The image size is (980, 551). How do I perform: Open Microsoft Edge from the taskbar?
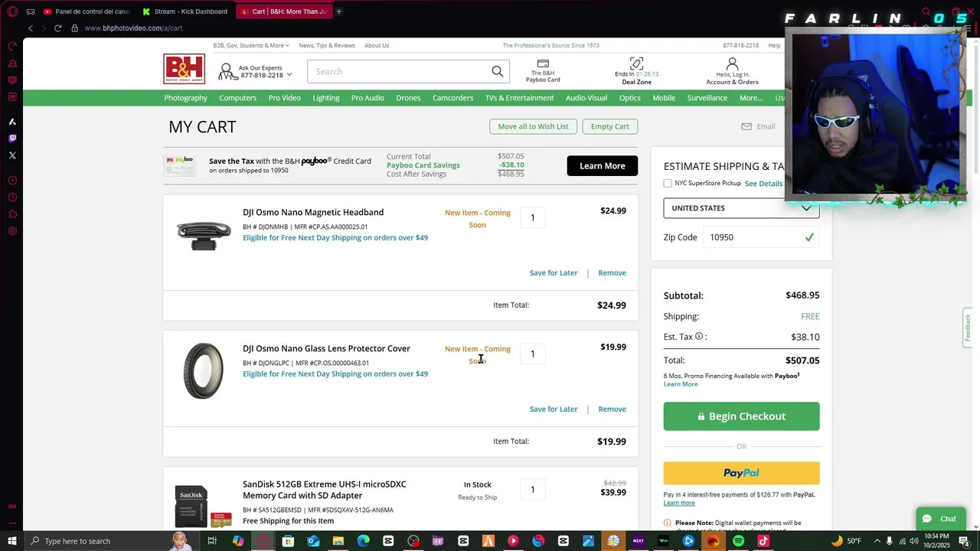click(x=363, y=541)
